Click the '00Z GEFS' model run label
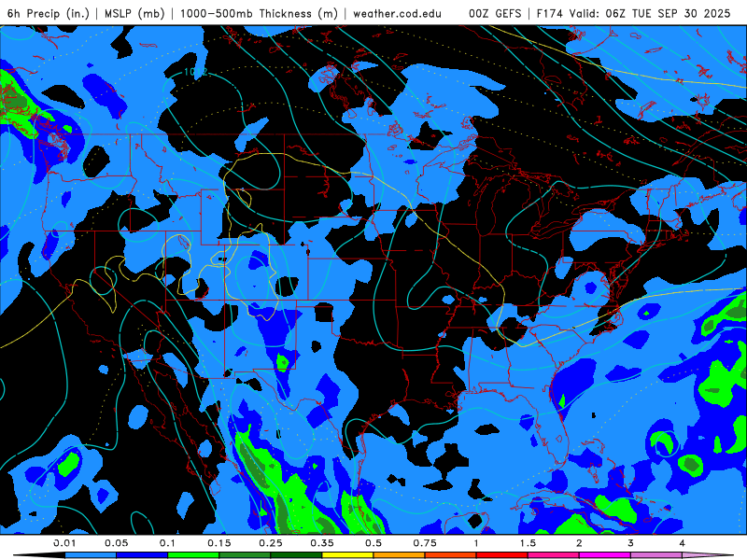 click(x=495, y=13)
